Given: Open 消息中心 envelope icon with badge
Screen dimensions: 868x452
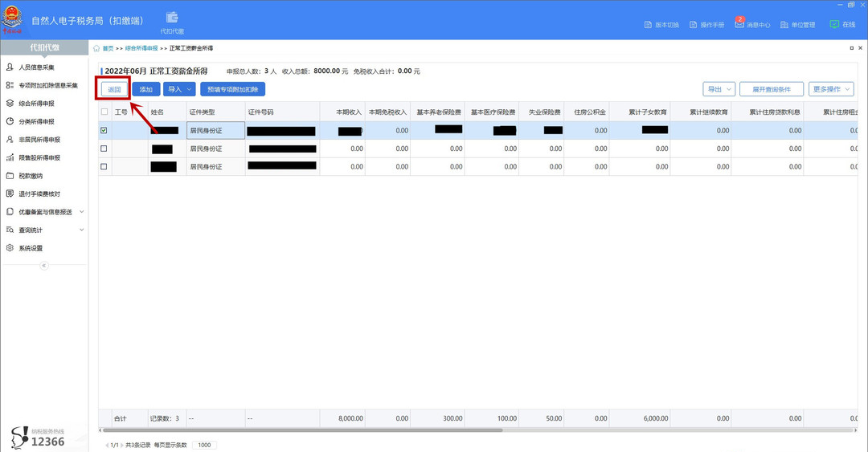Looking at the screenshot, I should point(739,24).
